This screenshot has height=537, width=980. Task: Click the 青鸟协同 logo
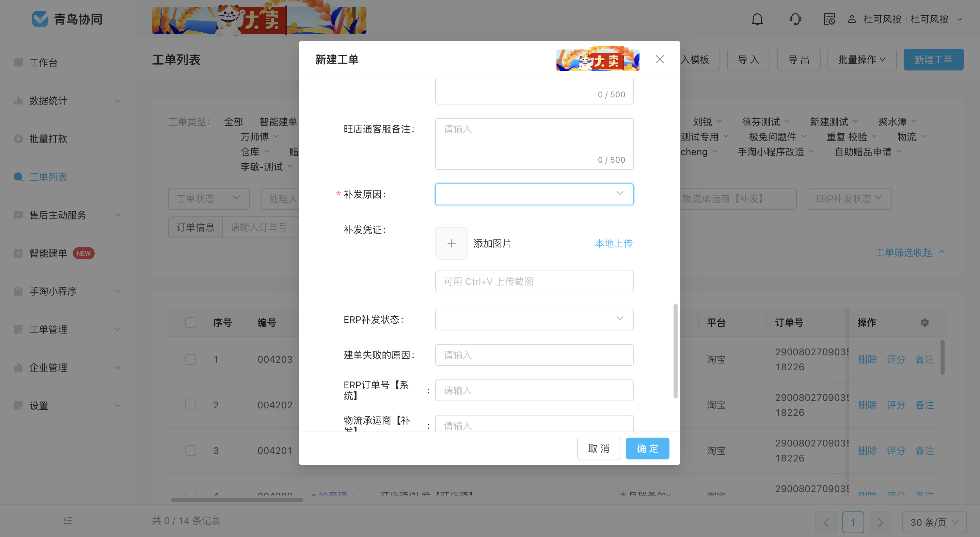pos(67,19)
